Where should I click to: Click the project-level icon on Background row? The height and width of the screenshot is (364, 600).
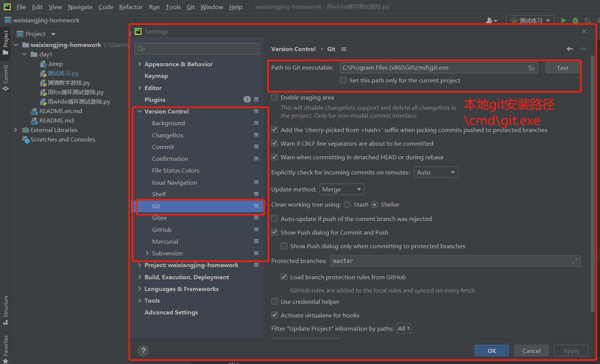tap(256, 123)
